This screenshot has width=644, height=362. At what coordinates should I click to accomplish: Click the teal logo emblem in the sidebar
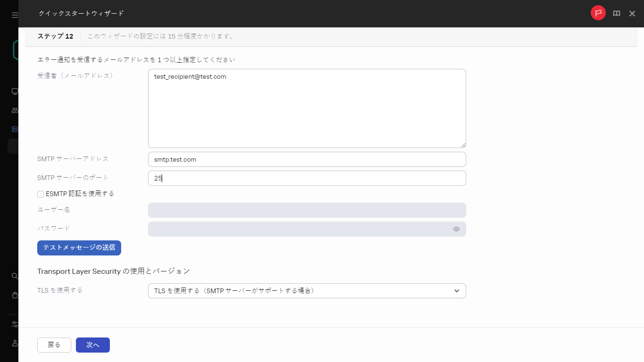click(14, 49)
